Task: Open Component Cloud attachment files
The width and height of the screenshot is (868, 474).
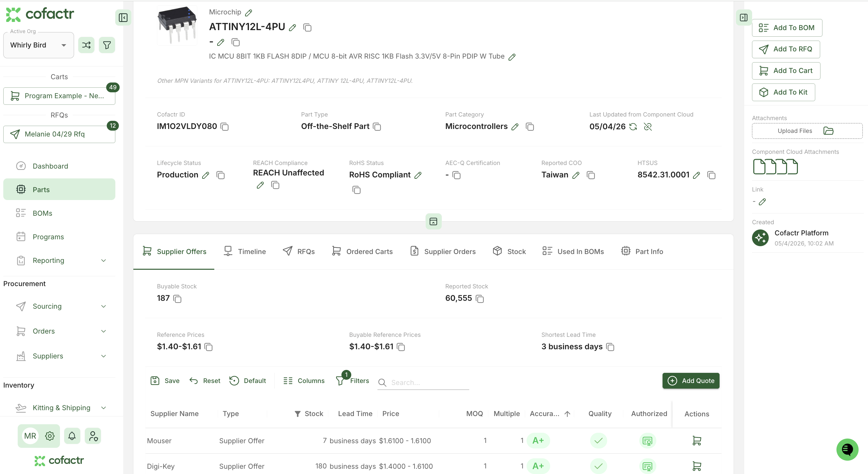Action: pyautogui.click(x=775, y=167)
